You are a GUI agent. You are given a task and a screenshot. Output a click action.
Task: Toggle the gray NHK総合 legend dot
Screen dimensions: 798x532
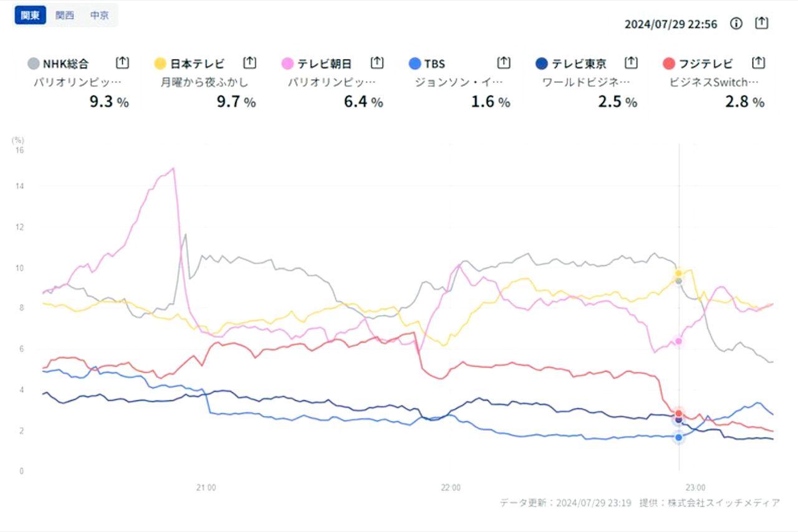click(x=34, y=63)
